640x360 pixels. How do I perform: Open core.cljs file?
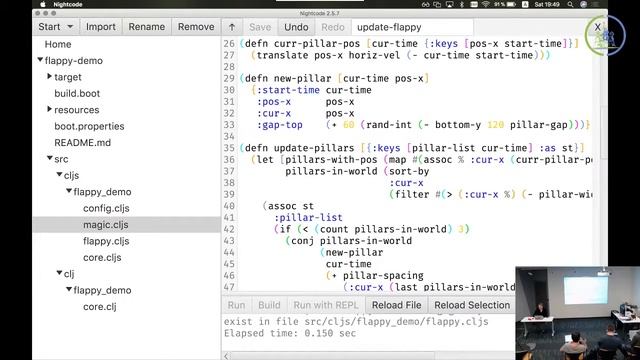(102, 258)
